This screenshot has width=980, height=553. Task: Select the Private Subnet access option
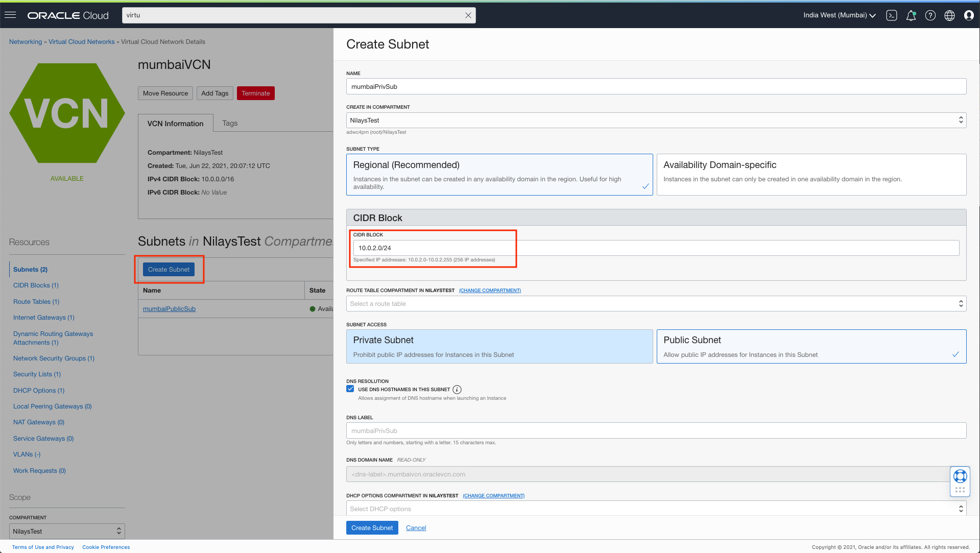pos(499,346)
